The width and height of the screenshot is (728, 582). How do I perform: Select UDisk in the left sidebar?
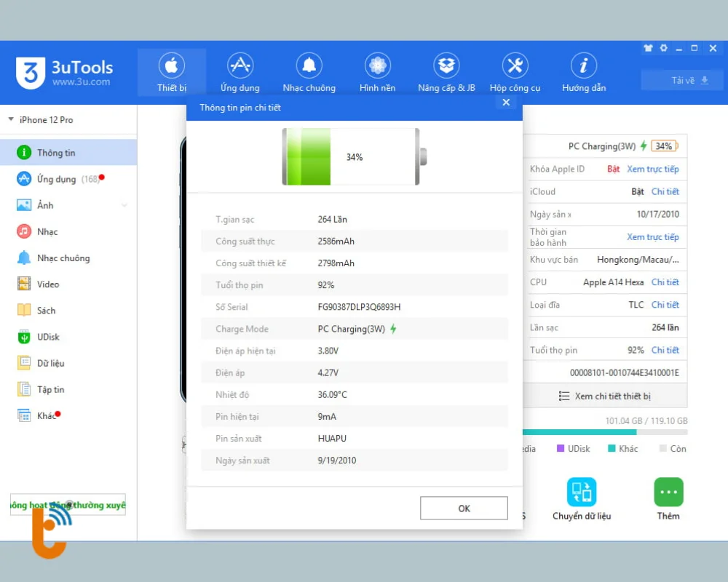pyautogui.click(x=48, y=337)
